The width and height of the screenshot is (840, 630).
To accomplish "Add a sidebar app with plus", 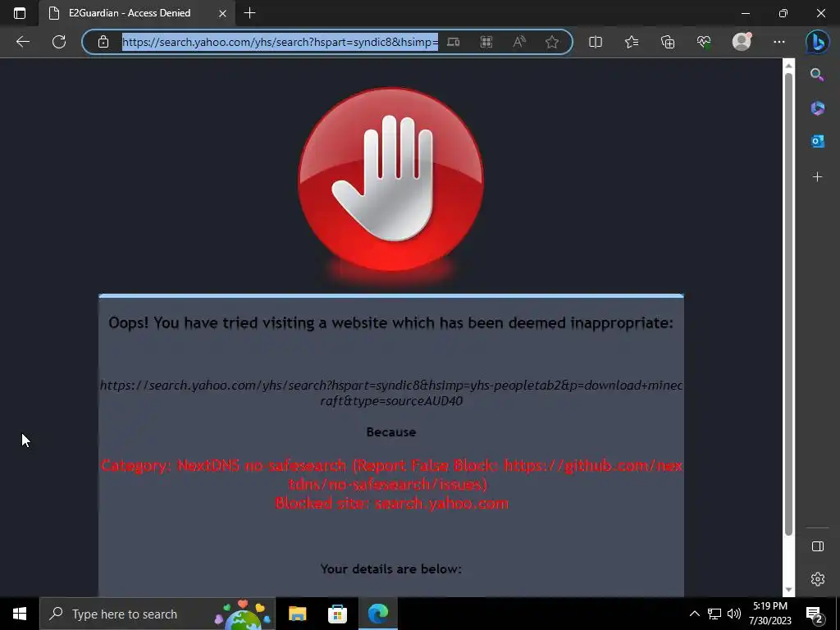I will [817, 177].
